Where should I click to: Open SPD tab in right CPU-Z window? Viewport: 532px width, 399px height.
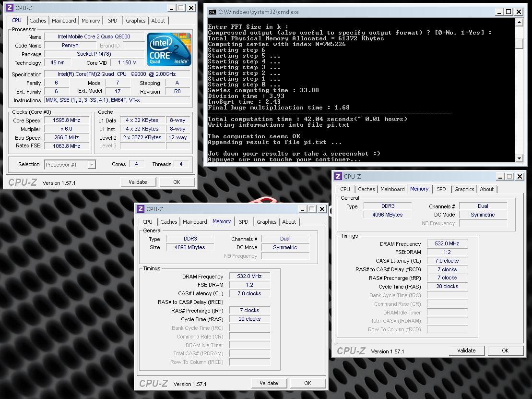[441, 189]
